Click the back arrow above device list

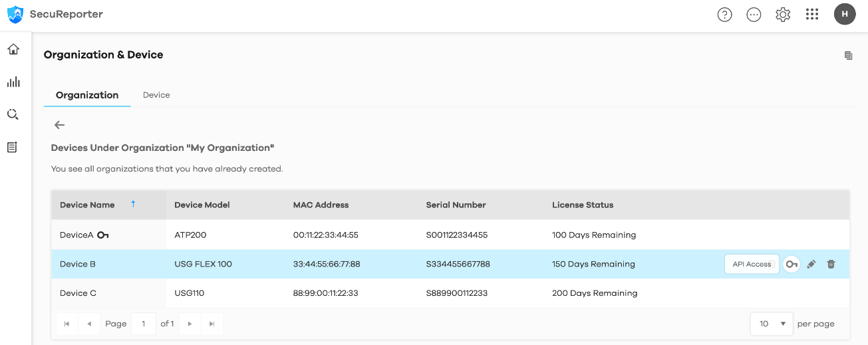pyautogui.click(x=59, y=125)
